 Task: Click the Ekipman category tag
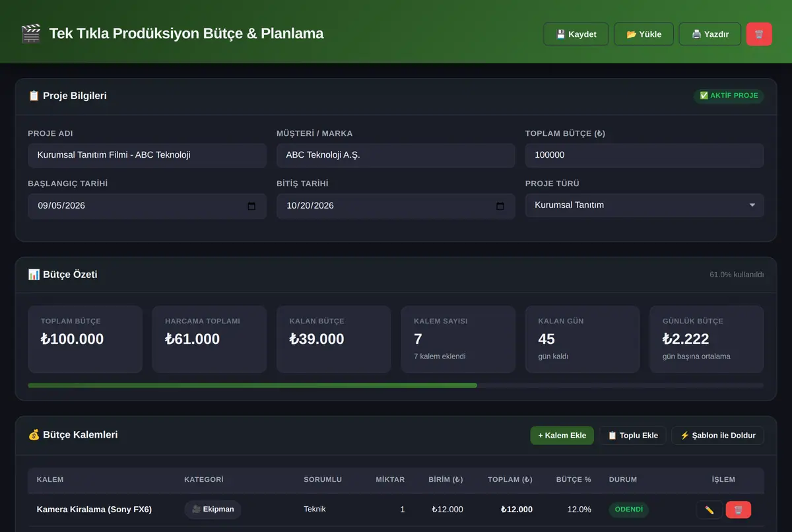pyautogui.click(x=213, y=510)
